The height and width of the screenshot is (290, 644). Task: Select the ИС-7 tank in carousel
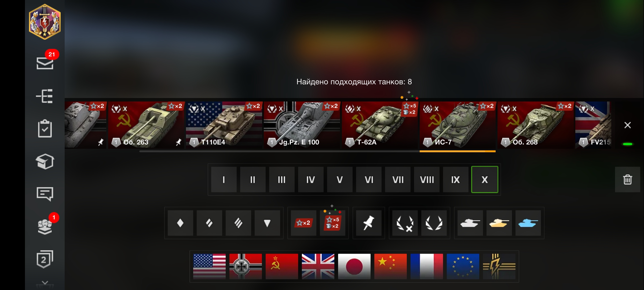tap(458, 125)
